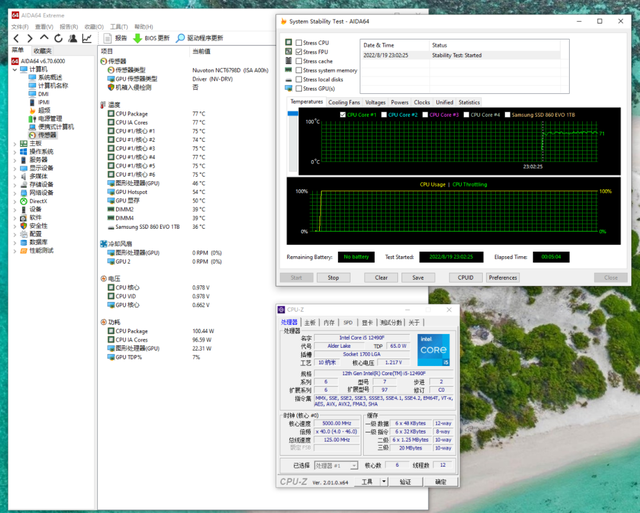This screenshot has width=640, height=513.
Task: Open 便携式计算机 portable computer entry
Action: (51, 127)
